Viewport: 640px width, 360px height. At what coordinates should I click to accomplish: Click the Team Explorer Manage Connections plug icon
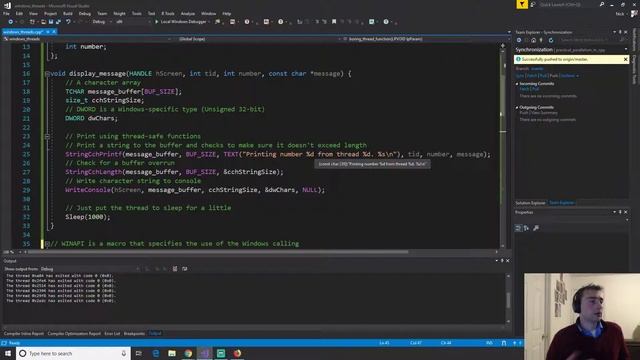(x=541, y=40)
